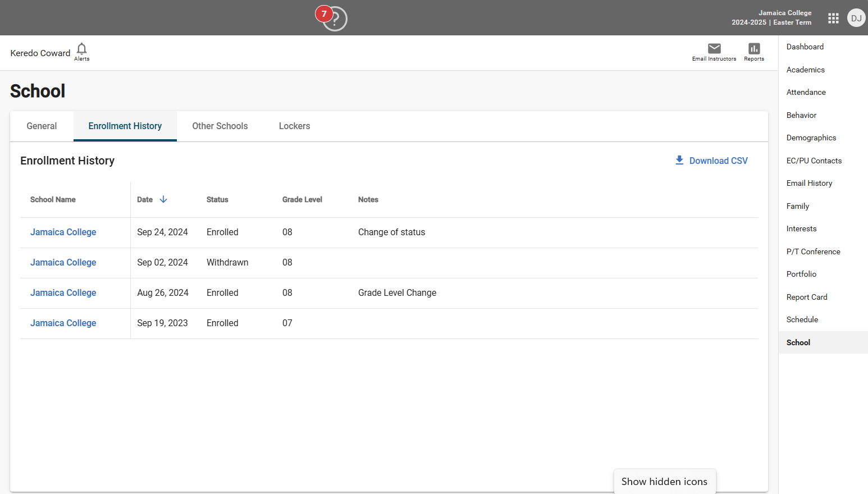The height and width of the screenshot is (494, 868).
Task: Open Jamaica College link for Aug 26, 2024
Action: coord(63,293)
